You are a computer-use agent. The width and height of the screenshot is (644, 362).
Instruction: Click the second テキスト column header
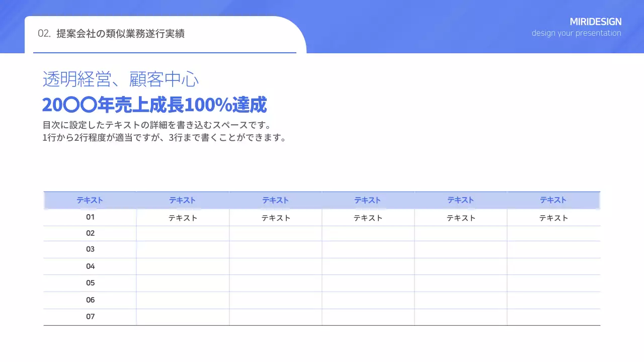tap(182, 200)
